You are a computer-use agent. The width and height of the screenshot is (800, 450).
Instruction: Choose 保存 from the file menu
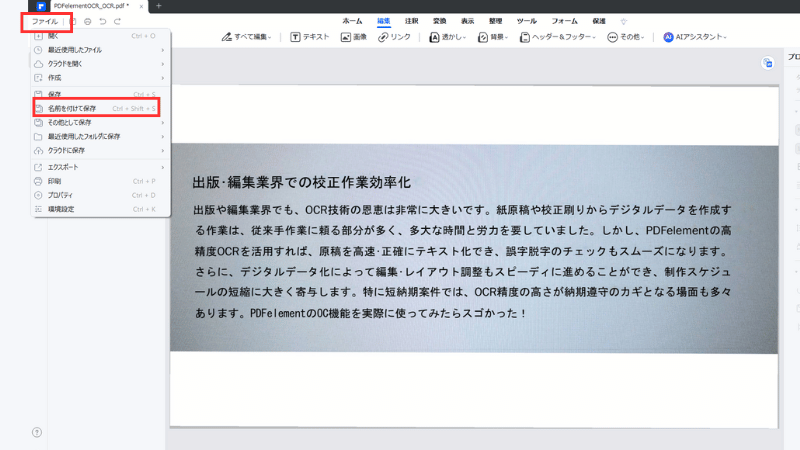[101, 94]
